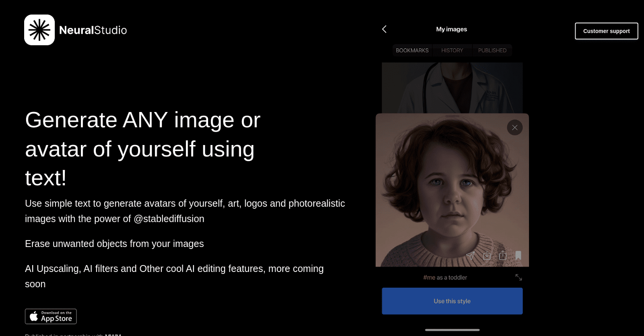Screen dimensions: 644x336
Task: Click the NeuralStudio brand name
Action: click(x=93, y=30)
